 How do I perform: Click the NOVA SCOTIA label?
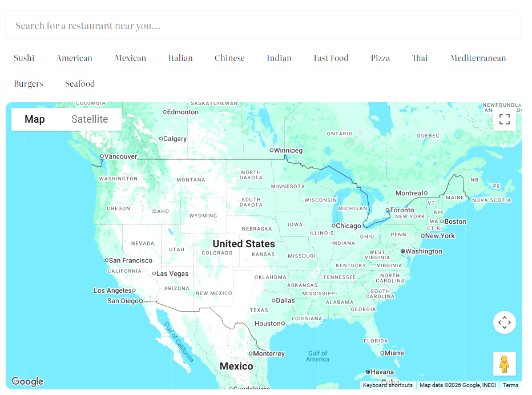point(491,200)
